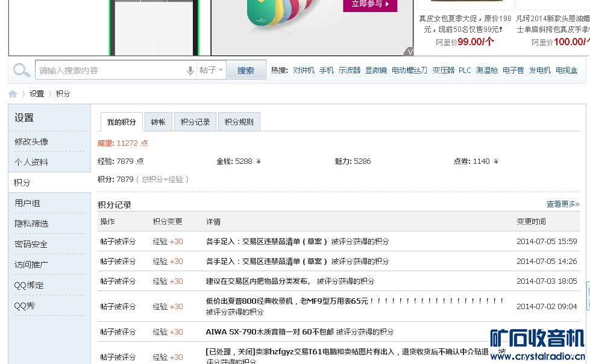Click the 积分变更 column header
590x364 pixels.
168,221
